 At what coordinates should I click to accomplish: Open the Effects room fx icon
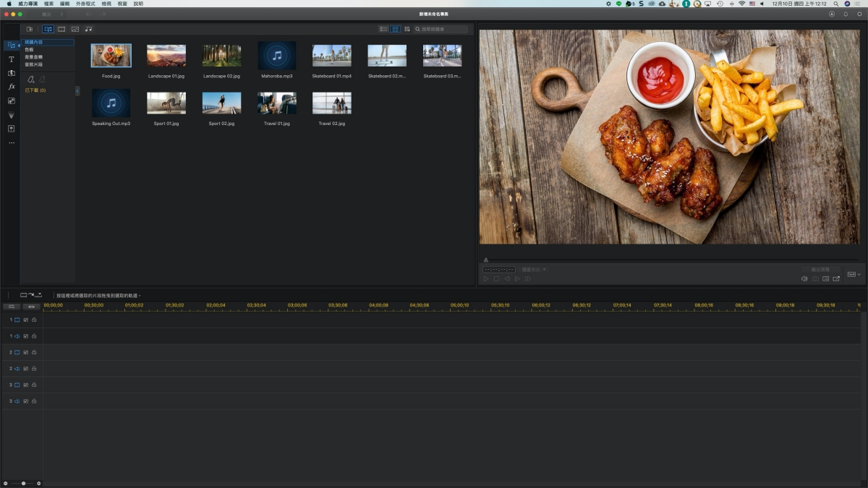[11, 87]
